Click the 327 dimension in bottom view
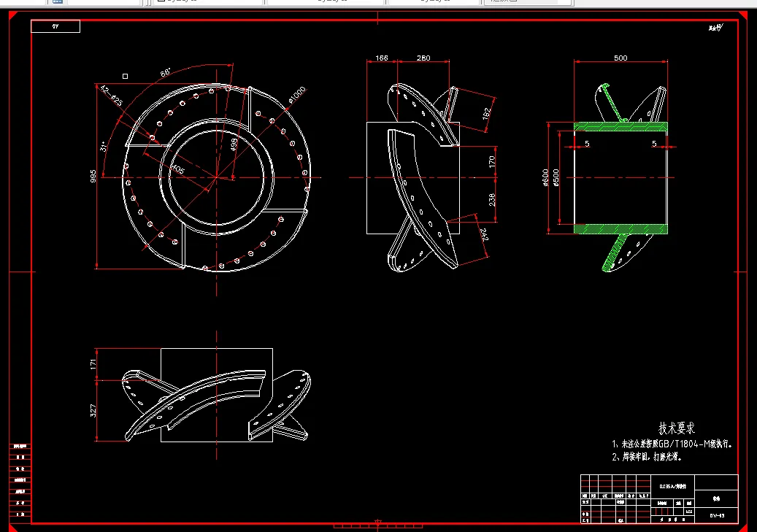 (x=93, y=411)
